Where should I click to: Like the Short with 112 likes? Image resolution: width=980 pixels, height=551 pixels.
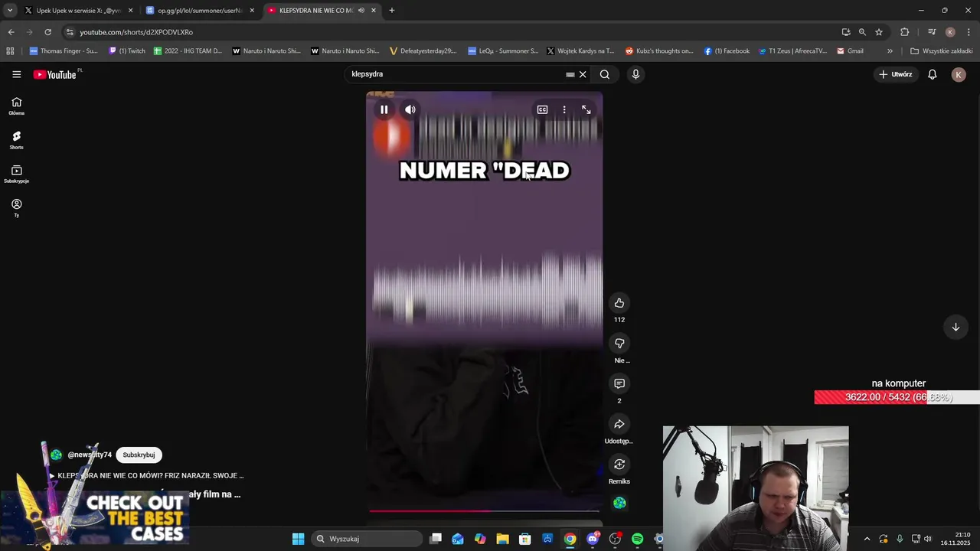(619, 303)
